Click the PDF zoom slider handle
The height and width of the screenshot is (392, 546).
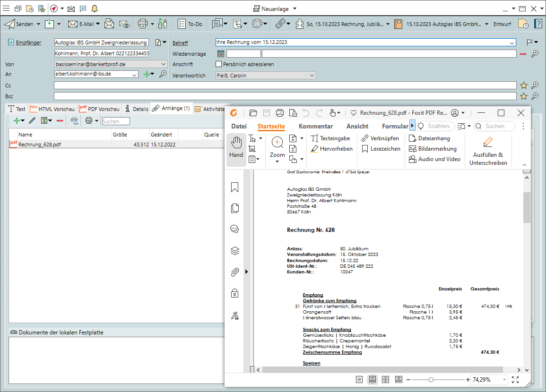pos(431,380)
